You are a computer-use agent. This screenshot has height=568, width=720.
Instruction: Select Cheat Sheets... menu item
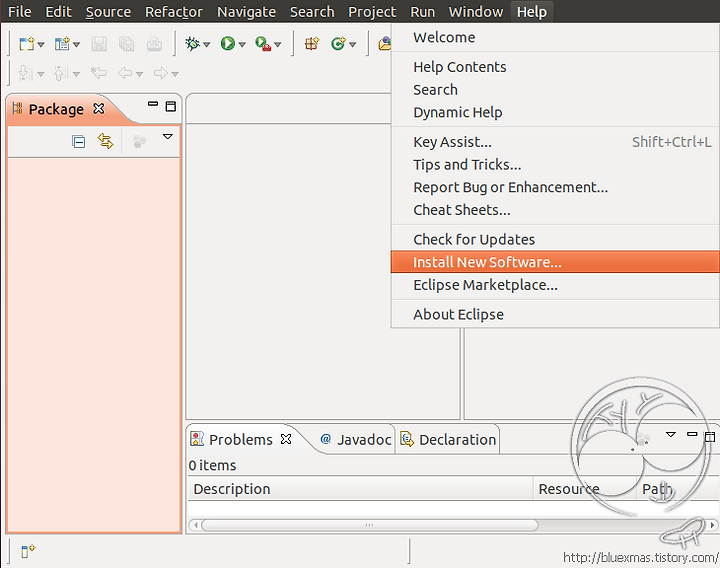555,210
